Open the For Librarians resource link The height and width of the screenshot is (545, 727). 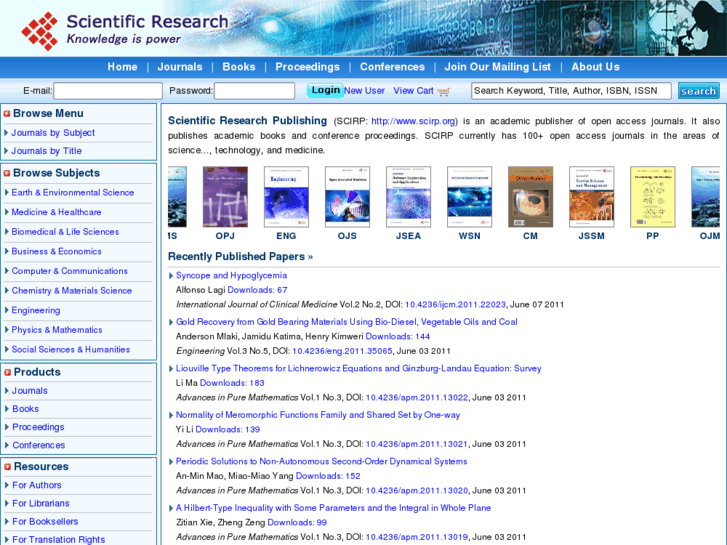[40, 503]
